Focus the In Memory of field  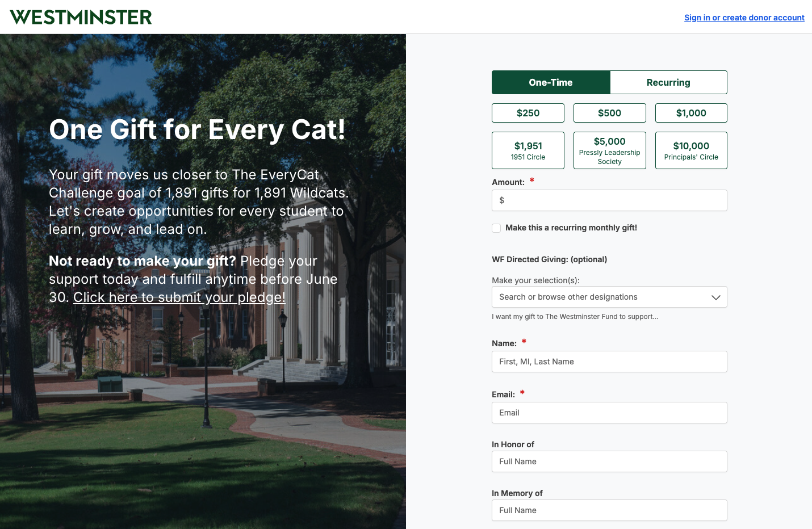[x=609, y=510]
